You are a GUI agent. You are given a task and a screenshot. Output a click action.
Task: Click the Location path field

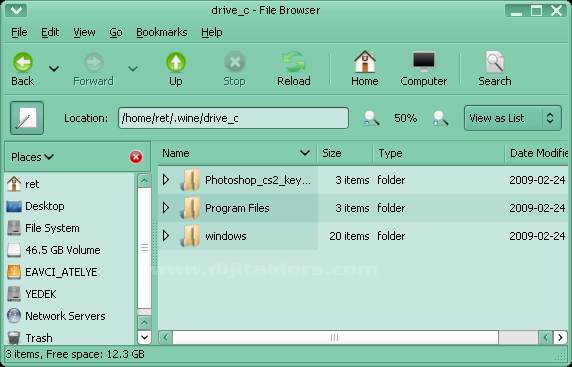233,118
